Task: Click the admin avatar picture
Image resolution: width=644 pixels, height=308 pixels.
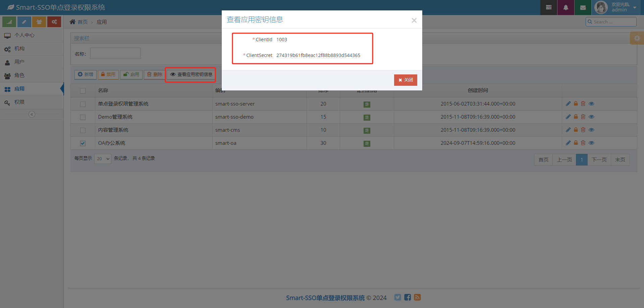Action: [601, 7]
